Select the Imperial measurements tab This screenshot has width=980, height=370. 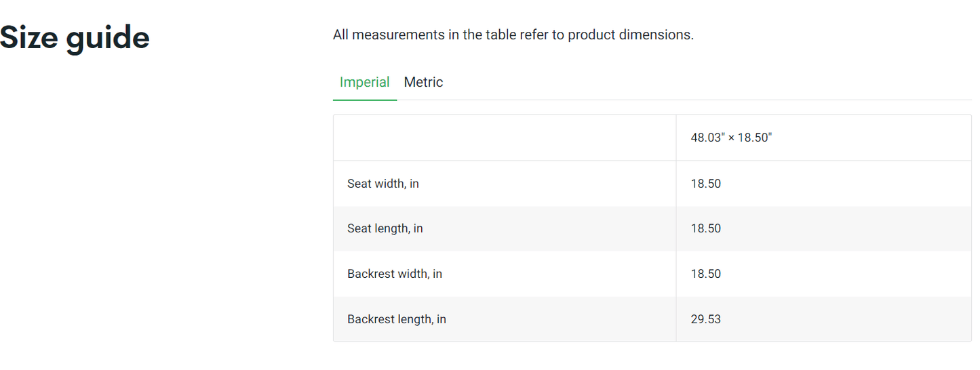[364, 83]
